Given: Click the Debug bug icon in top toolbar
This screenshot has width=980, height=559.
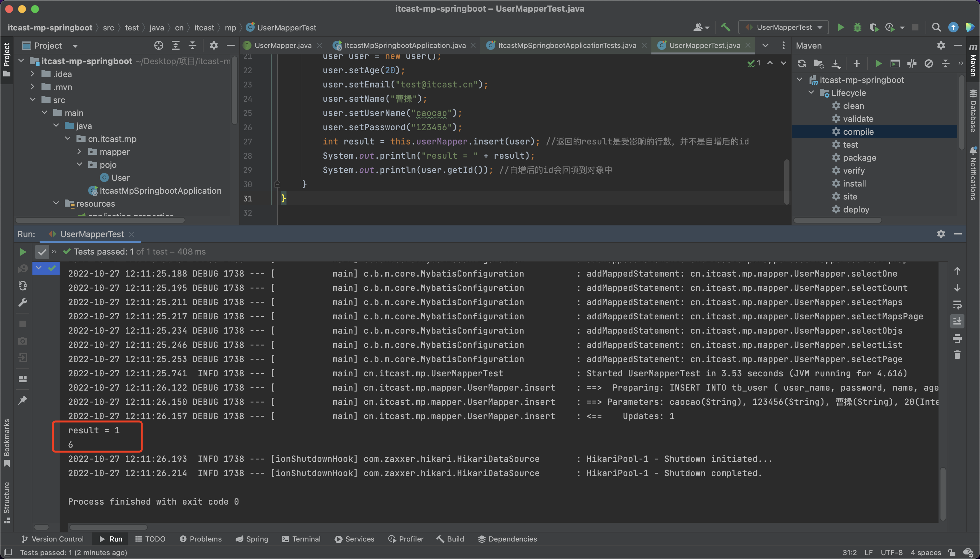Looking at the screenshot, I should [857, 27].
